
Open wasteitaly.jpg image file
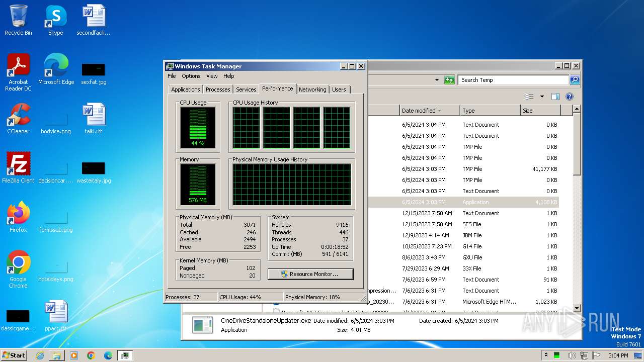click(94, 172)
